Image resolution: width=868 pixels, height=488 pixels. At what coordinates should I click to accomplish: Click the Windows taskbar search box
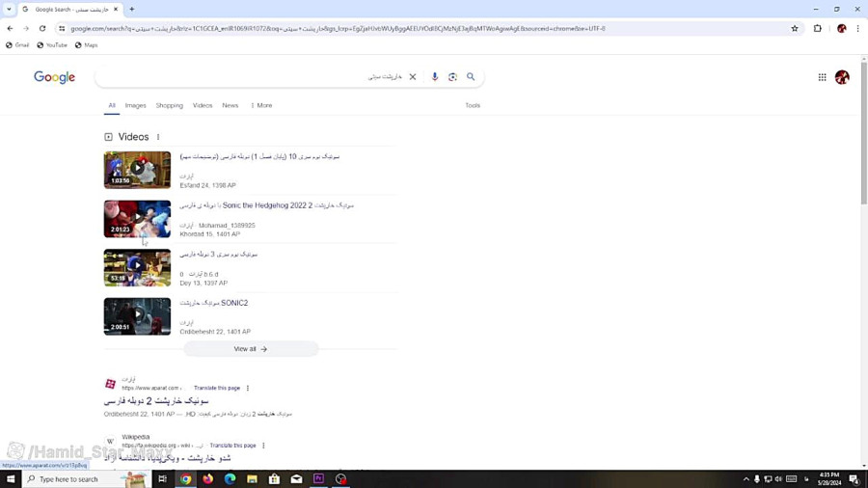pyautogui.click(x=86, y=479)
